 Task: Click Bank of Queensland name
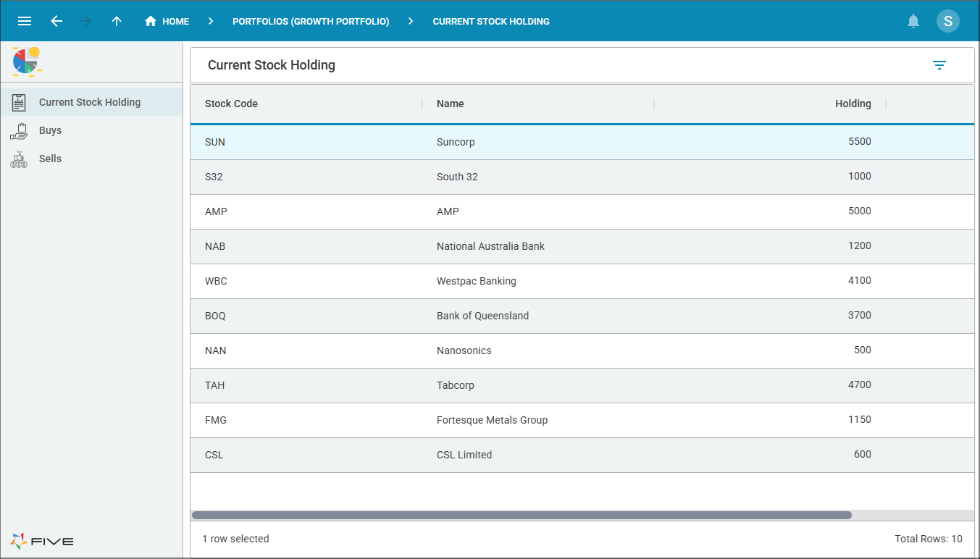tap(482, 316)
